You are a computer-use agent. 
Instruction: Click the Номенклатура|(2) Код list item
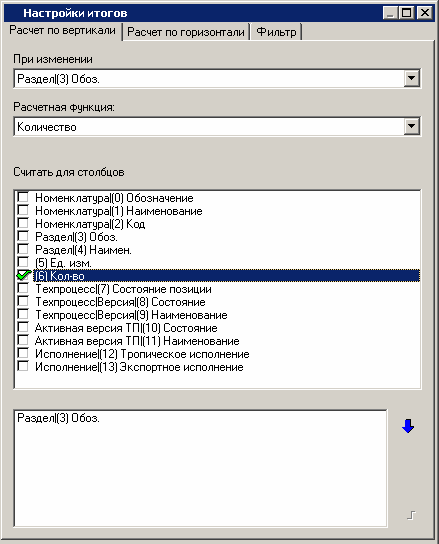pos(90,224)
